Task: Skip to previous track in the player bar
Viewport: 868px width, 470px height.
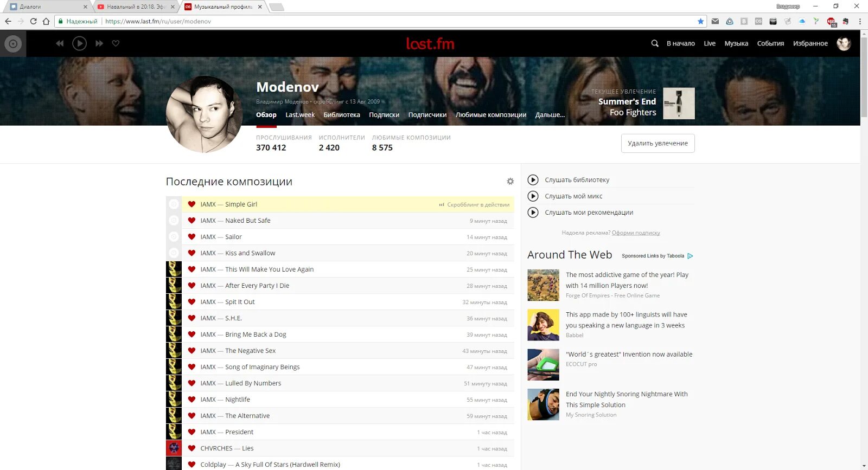Action: (x=60, y=43)
